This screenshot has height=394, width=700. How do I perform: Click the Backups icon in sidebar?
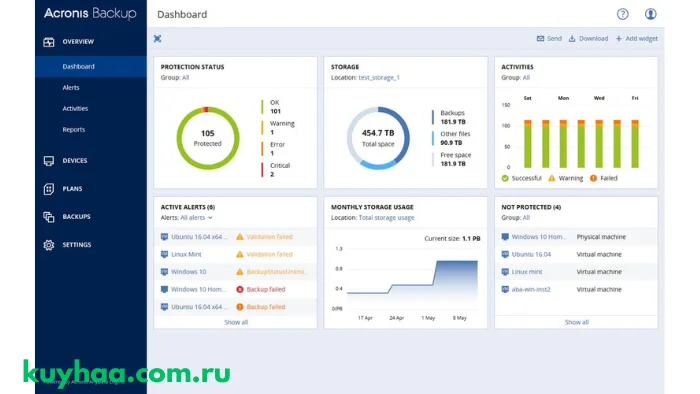coord(49,217)
